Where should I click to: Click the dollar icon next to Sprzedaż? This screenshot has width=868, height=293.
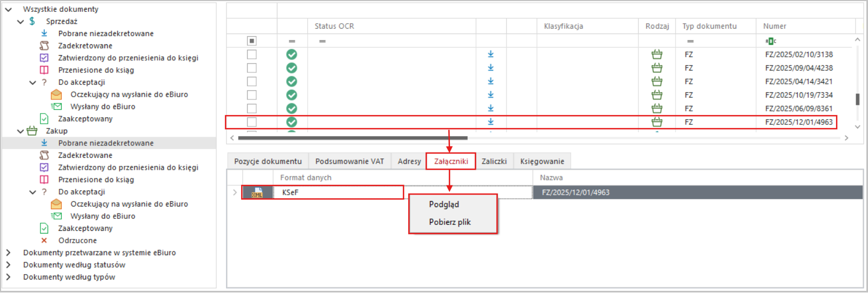pyautogui.click(x=32, y=21)
